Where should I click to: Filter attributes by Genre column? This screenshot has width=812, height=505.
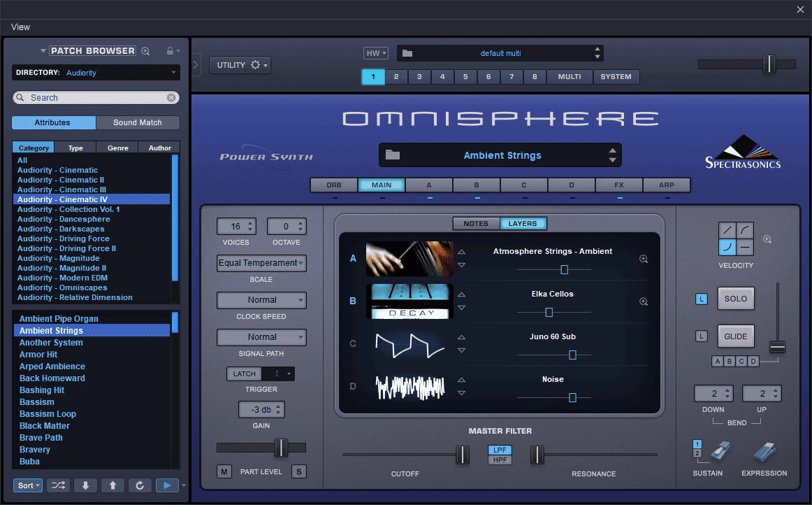[117, 148]
